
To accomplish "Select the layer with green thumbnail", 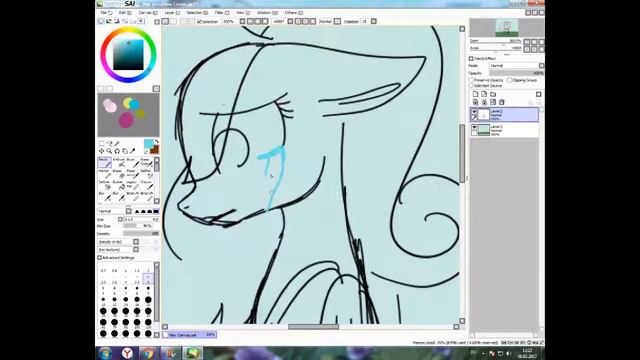I will [x=504, y=130].
